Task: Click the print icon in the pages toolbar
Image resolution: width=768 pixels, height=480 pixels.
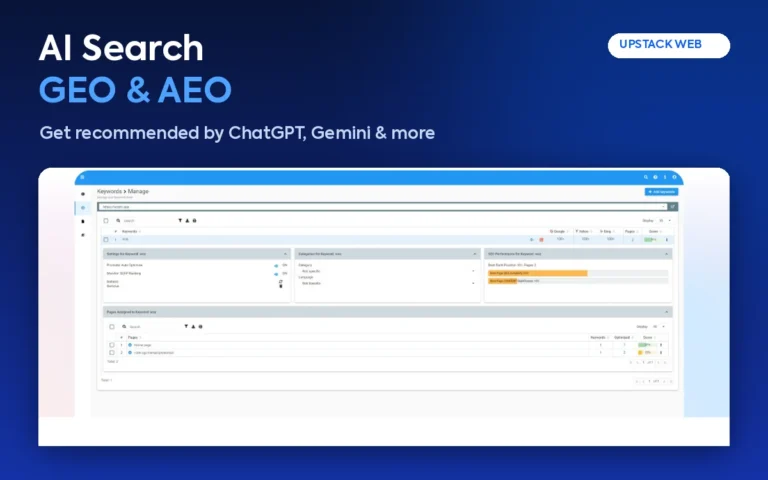Action: point(200,326)
